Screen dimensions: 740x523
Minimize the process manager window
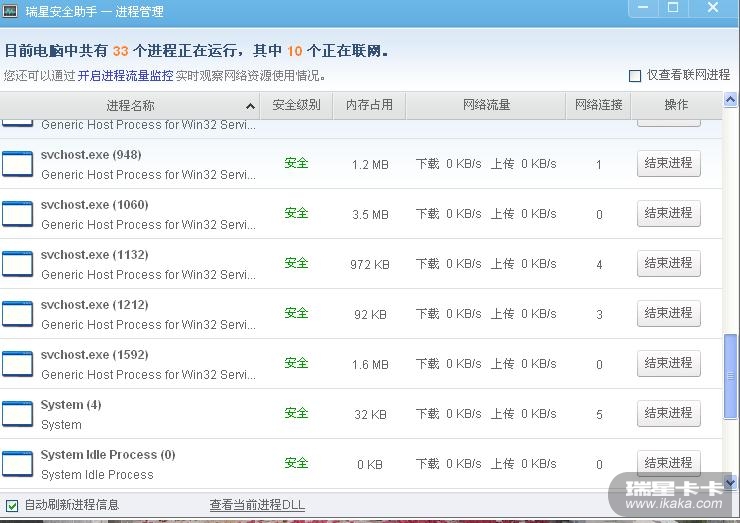(x=643, y=8)
